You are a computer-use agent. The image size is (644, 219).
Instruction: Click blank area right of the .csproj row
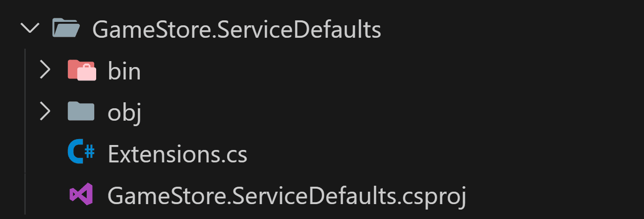click(x=555, y=195)
